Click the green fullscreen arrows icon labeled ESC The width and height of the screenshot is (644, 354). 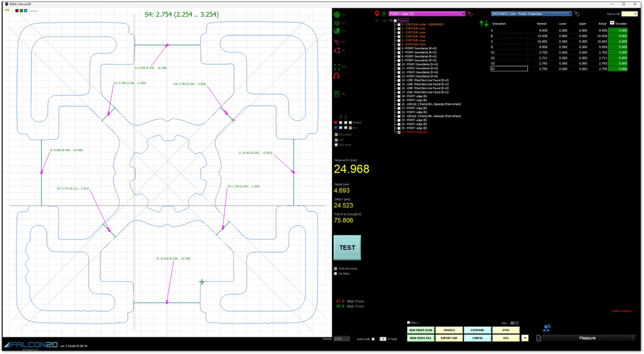337,67
